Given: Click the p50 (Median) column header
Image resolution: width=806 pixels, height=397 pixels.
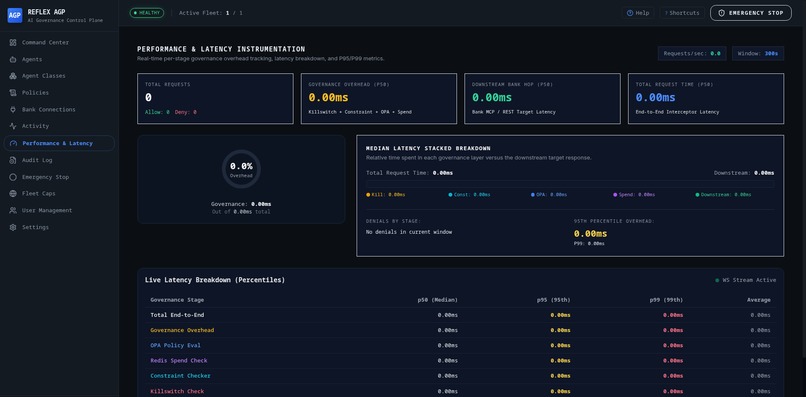Looking at the screenshot, I should [x=437, y=300].
